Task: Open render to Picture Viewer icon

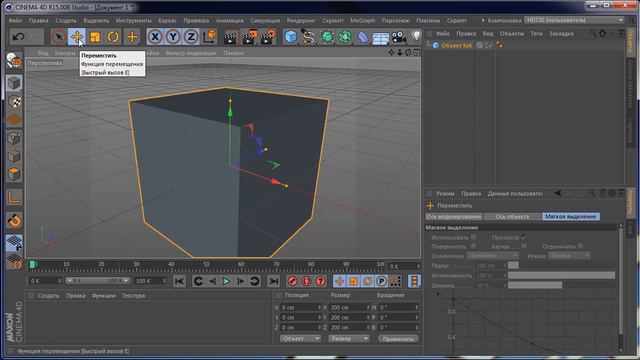Action: (x=249, y=37)
